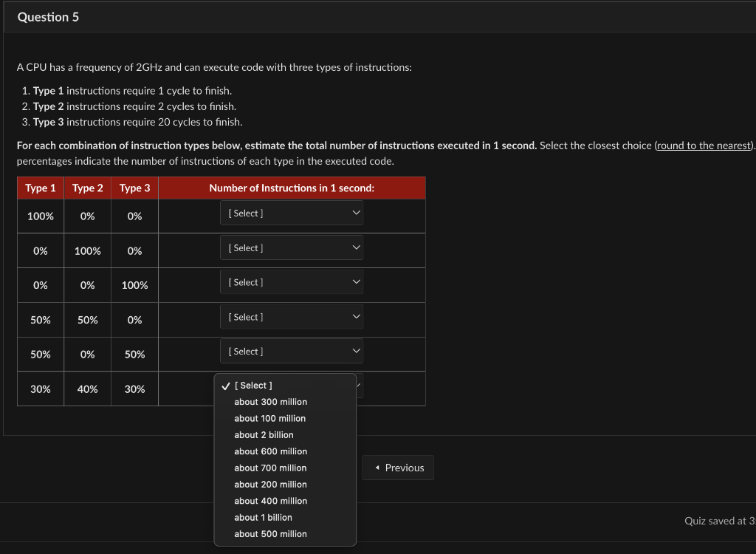This screenshot has height=554, width=756.
Task: Click 'Number of Instructions in 1 second:' header
Action: pos(292,188)
